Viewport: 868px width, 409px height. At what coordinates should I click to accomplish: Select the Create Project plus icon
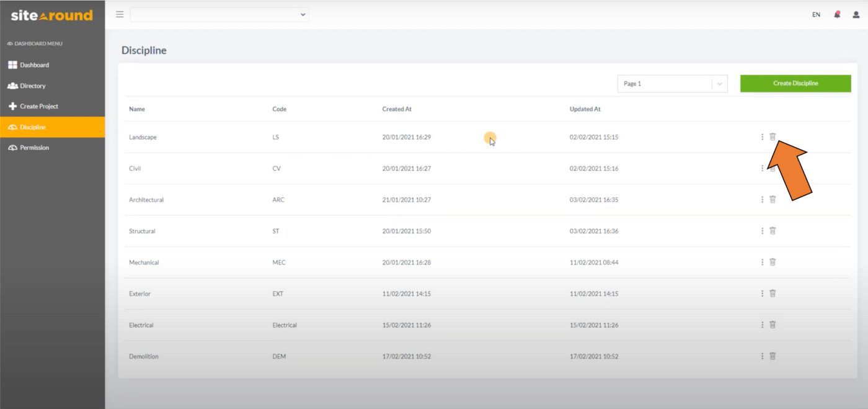(x=11, y=106)
